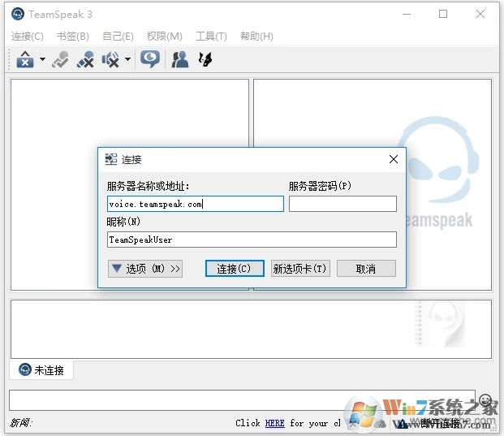This screenshot has height=436, width=504.
Task: Open the contacts toolbar icon
Action: tap(180, 59)
